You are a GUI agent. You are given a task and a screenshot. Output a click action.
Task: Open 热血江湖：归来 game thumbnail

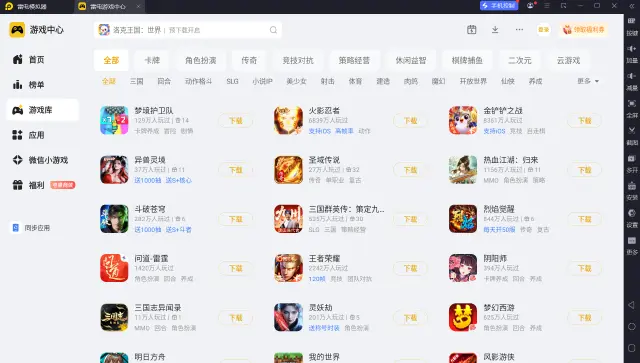click(463, 169)
